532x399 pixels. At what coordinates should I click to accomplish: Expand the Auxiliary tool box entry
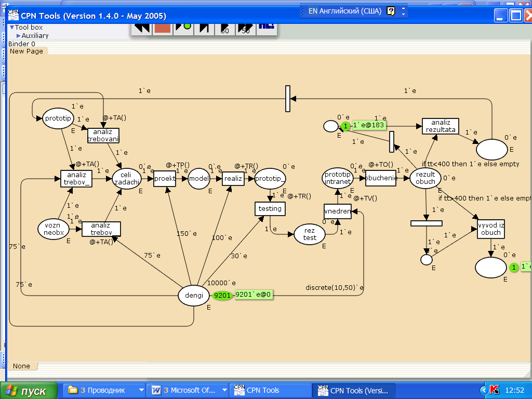point(18,36)
